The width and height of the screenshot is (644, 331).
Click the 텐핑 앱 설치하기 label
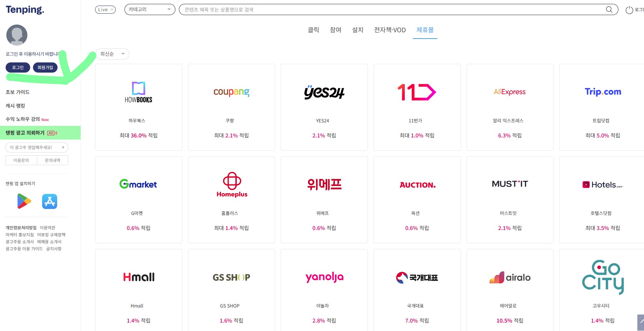pos(20,183)
